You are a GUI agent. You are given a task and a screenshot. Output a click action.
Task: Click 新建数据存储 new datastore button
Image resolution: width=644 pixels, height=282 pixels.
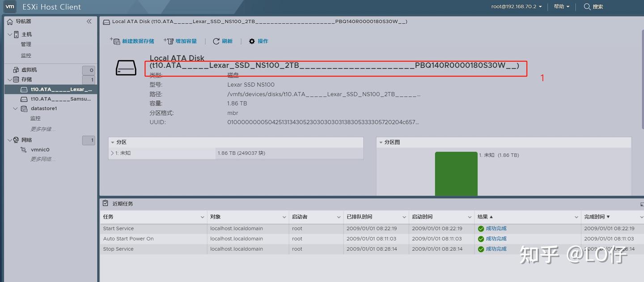click(x=132, y=41)
